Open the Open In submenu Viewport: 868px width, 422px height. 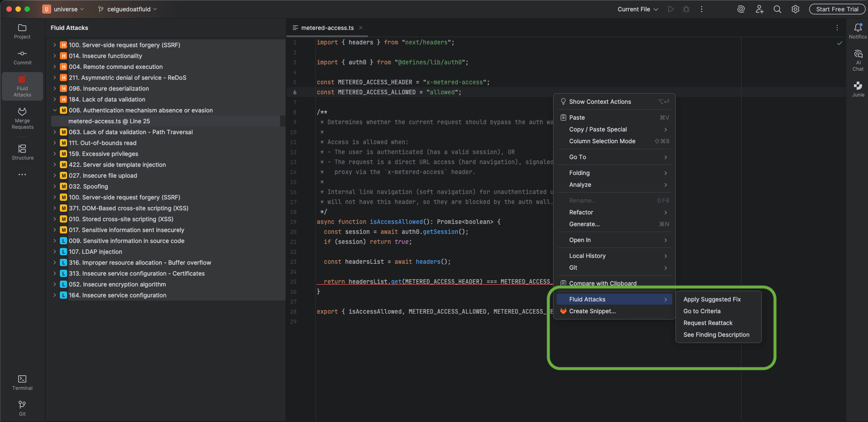point(614,240)
